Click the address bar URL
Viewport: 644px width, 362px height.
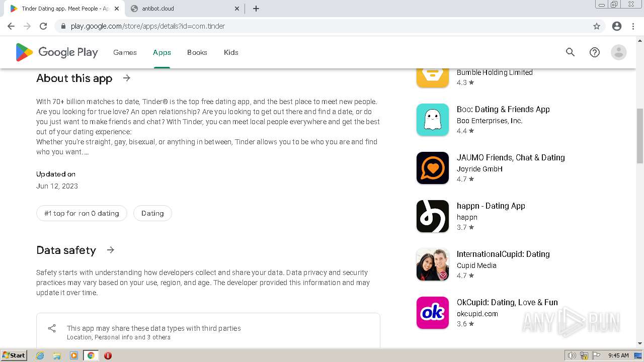click(x=148, y=26)
